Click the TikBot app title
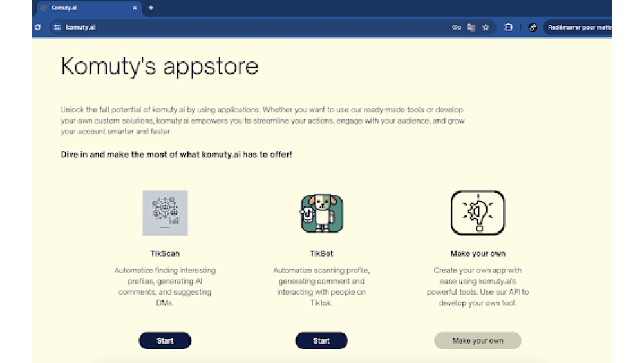Screen dimensions: 644x363 point(321,253)
